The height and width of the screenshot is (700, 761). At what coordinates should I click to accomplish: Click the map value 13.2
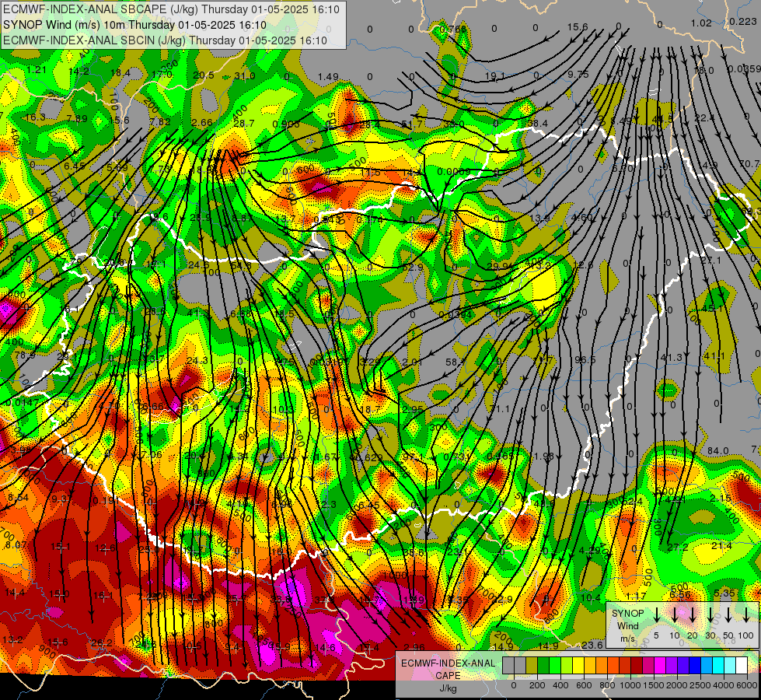pos(12,639)
